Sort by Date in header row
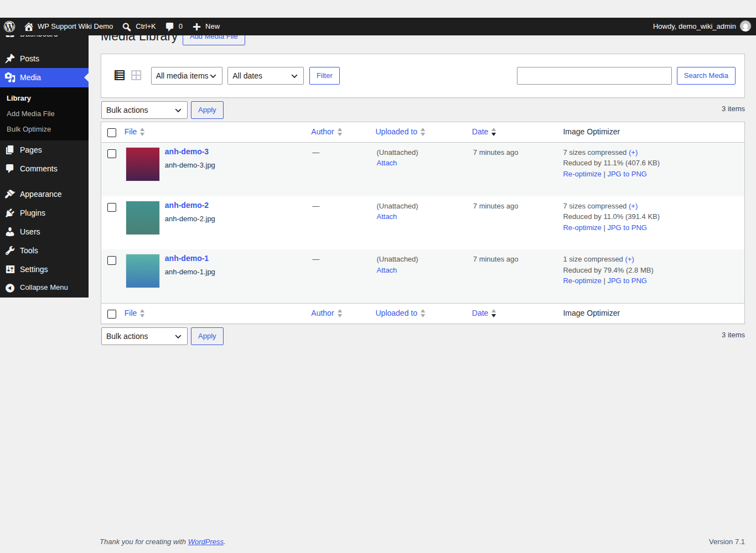Screen dimensions: 756x553 484,132
